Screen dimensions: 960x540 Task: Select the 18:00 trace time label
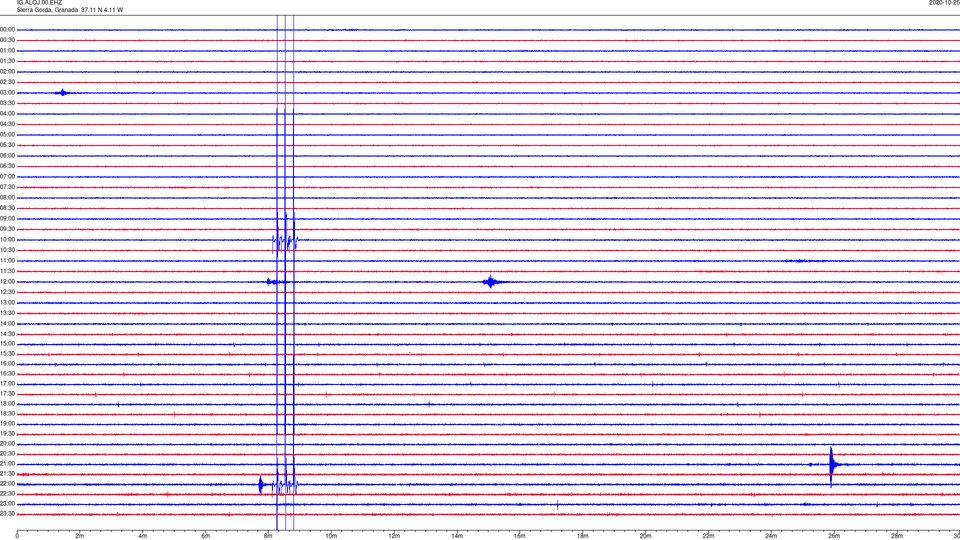point(7,403)
